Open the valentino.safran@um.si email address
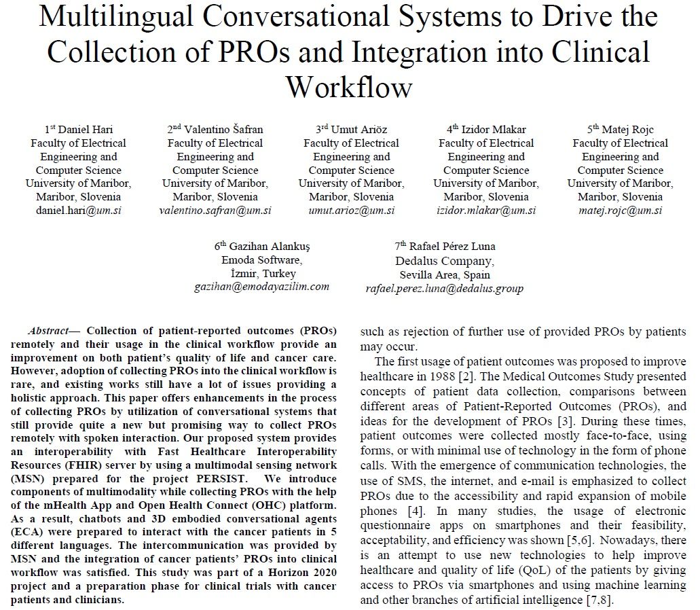 click(x=215, y=211)
